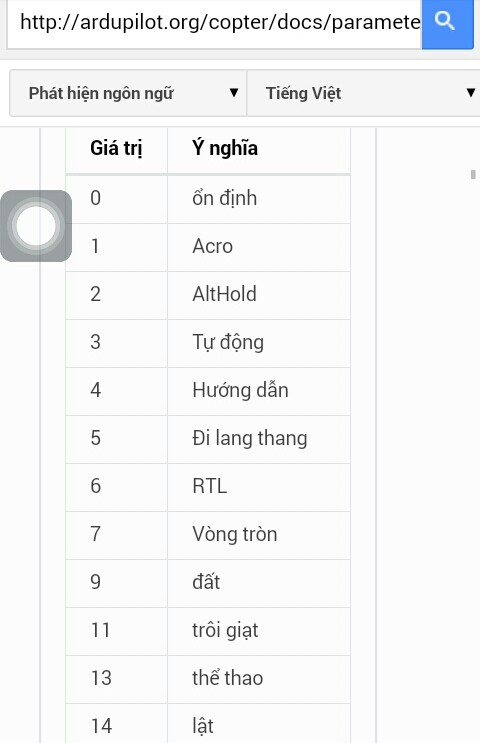Click the blue search magnifier button

447,23
